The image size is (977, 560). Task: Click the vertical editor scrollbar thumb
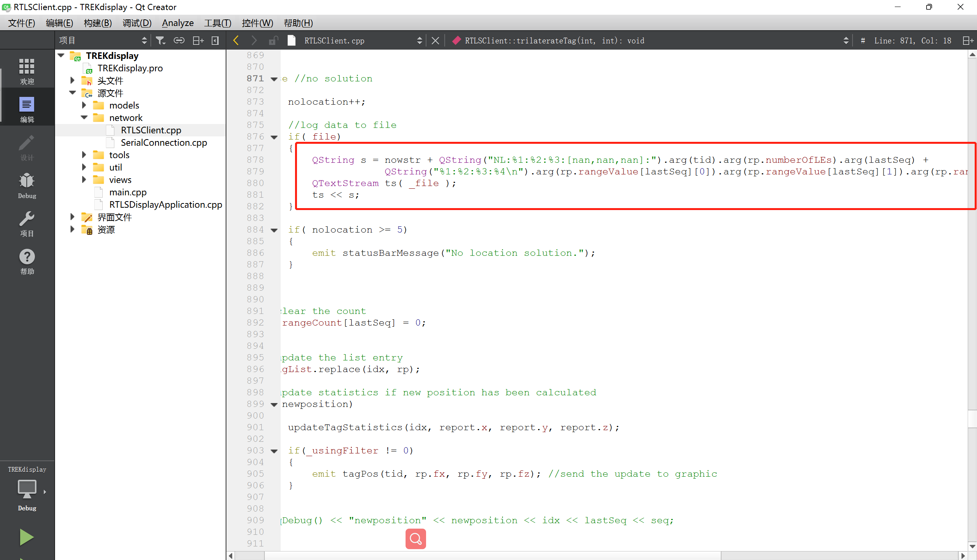[972, 419]
